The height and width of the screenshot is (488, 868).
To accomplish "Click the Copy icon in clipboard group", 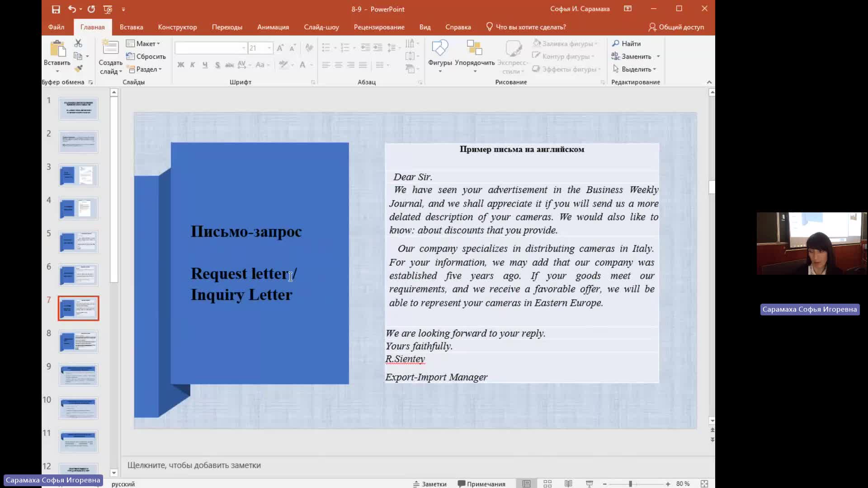I will click(x=78, y=56).
